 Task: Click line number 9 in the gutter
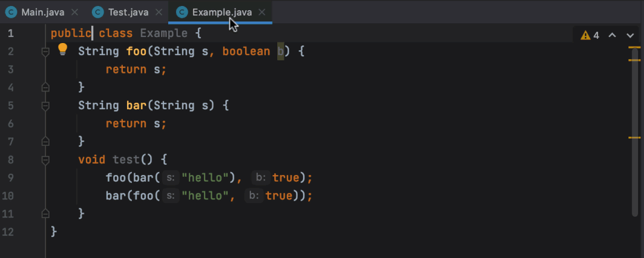point(11,178)
